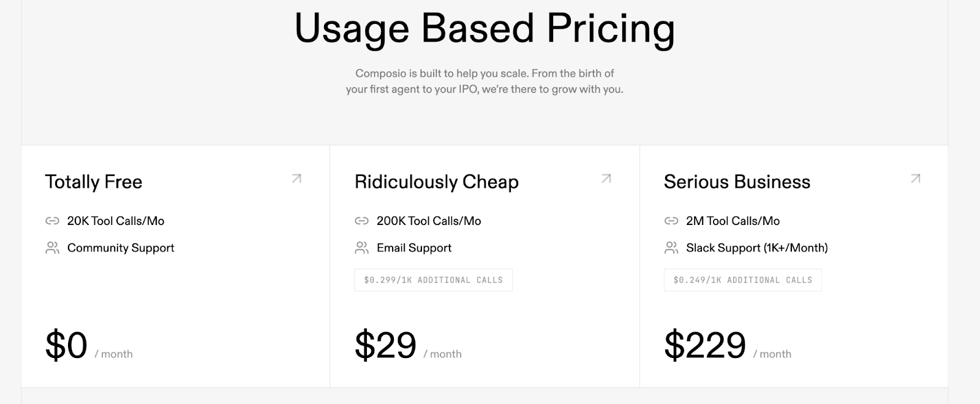The width and height of the screenshot is (980, 404).
Task: Click link icon beside 20K Tool Calls/Mo
Action: (52, 221)
